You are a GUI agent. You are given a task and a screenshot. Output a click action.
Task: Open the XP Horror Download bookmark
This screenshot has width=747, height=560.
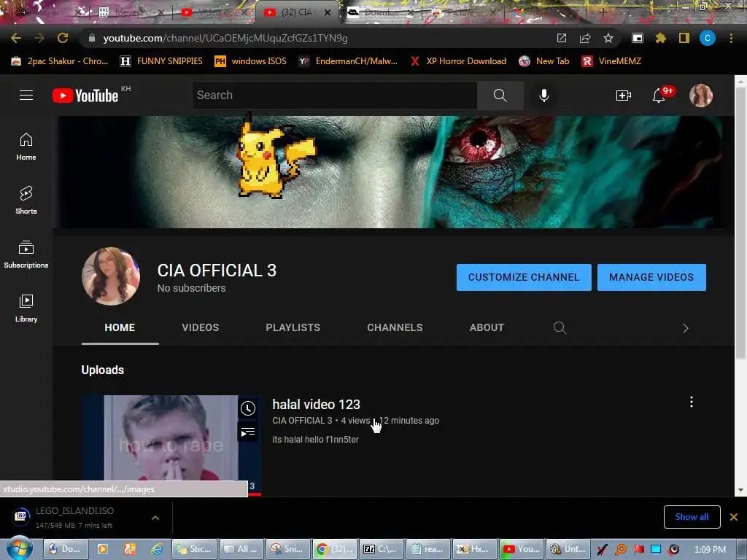[x=459, y=61]
